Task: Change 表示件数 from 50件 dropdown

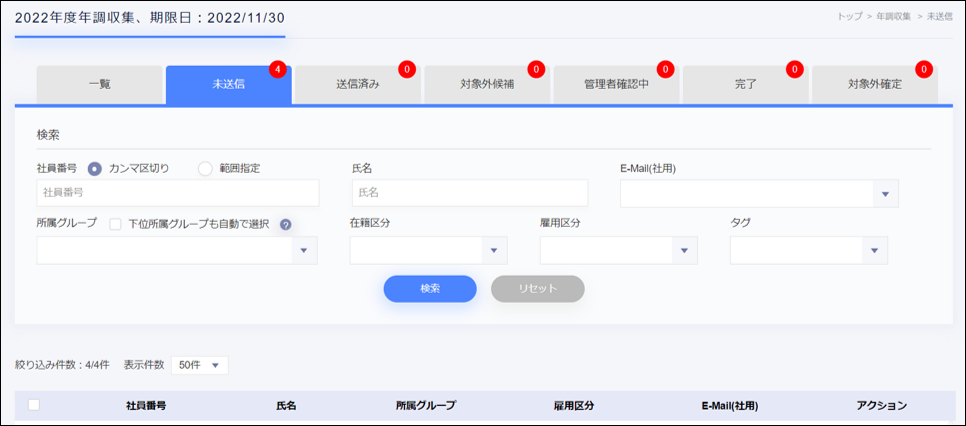Action: pos(200,365)
